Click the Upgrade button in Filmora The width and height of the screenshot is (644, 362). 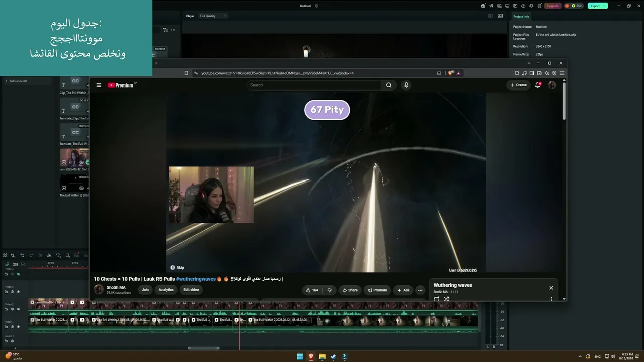pos(553,6)
